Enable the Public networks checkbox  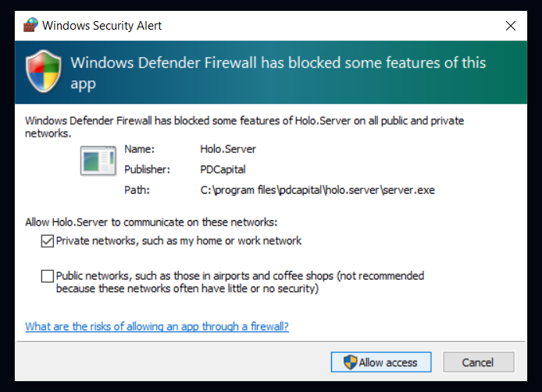pos(48,276)
